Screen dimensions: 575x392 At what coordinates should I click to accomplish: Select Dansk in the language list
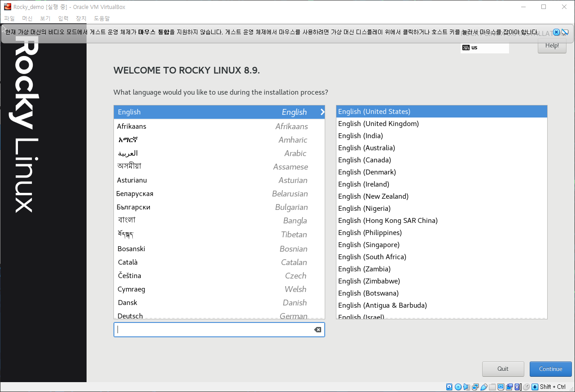point(219,303)
